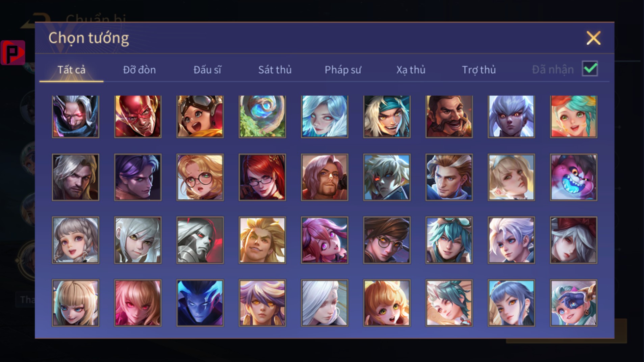Click the red P logo overlay
The image size is (644, 362).
point(13,52)
